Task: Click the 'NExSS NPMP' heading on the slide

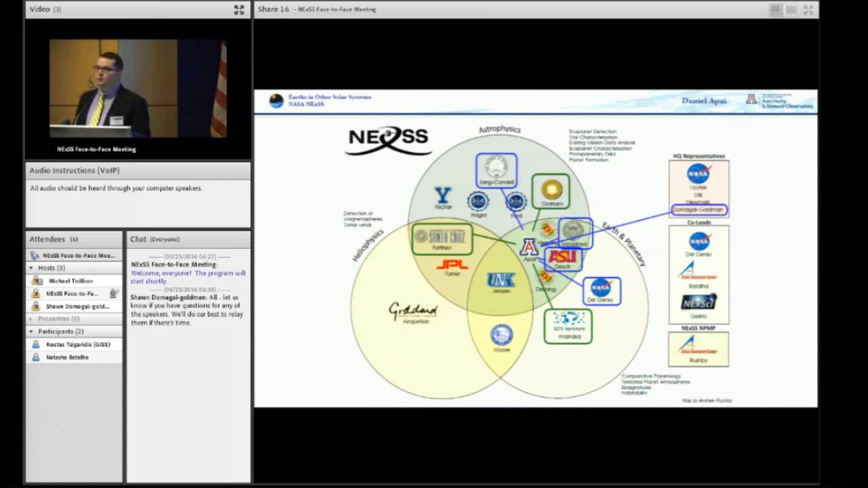Action: 698,328
